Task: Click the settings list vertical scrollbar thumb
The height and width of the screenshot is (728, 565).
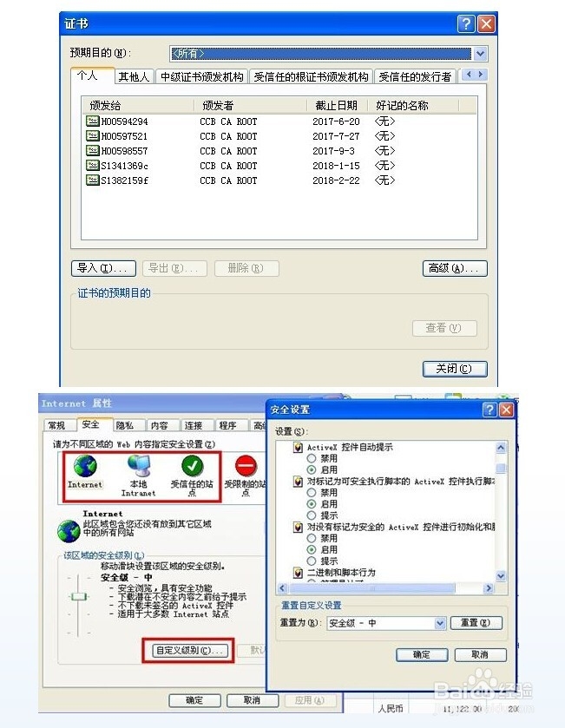Action: pos(501,468)
